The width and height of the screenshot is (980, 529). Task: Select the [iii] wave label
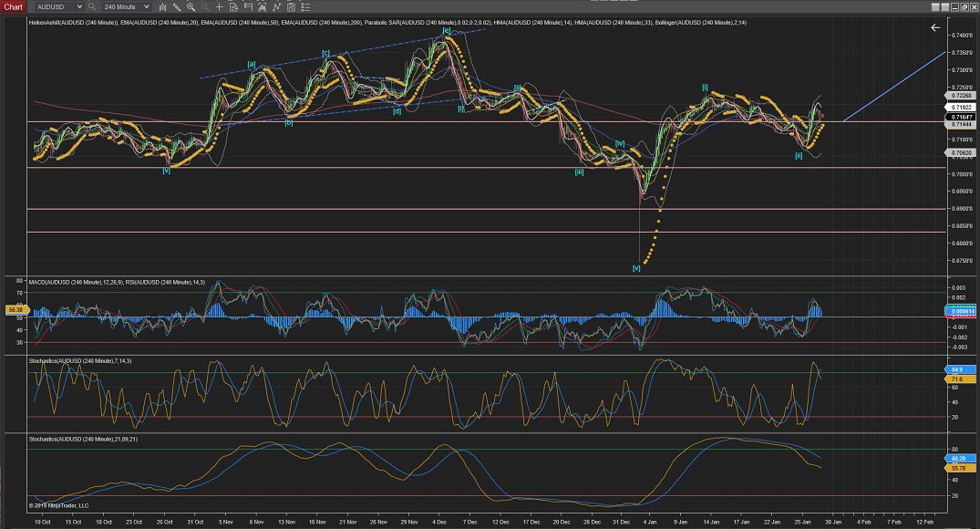click(580, 171)
